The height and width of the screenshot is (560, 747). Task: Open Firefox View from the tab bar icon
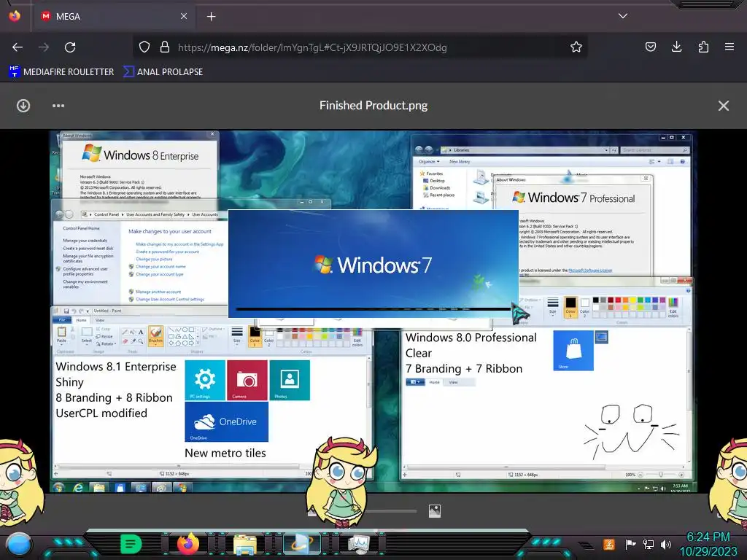pos(15,16)
